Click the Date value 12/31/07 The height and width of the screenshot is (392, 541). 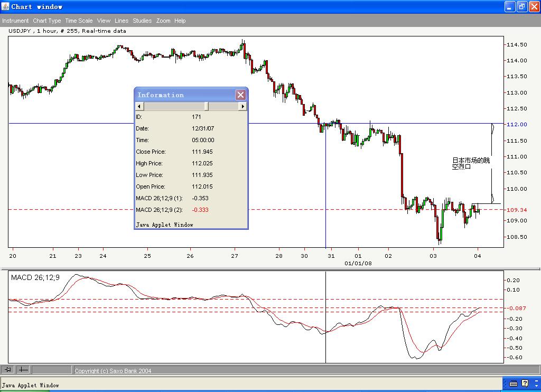point(203,129)
